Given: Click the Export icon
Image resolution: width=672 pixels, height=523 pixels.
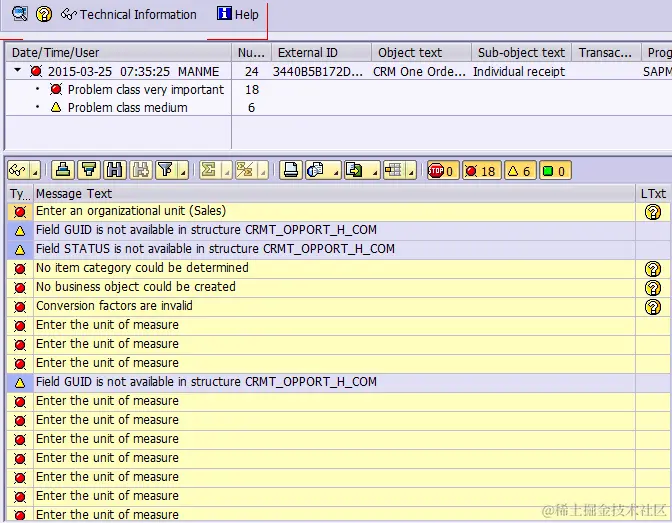Looking at the screenshot, I should 355,171.
